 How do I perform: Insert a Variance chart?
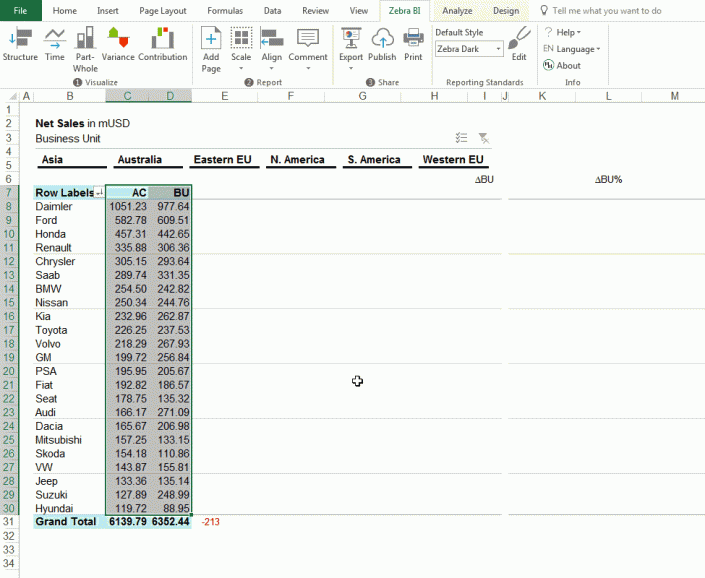click(x=118, y=40)
